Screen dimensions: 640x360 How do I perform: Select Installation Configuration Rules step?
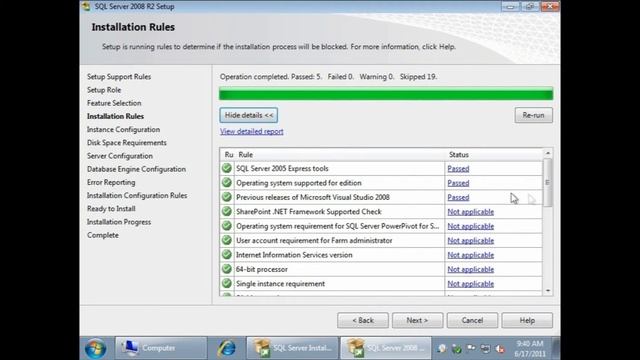pyautogui.click(x=137, y=196)
